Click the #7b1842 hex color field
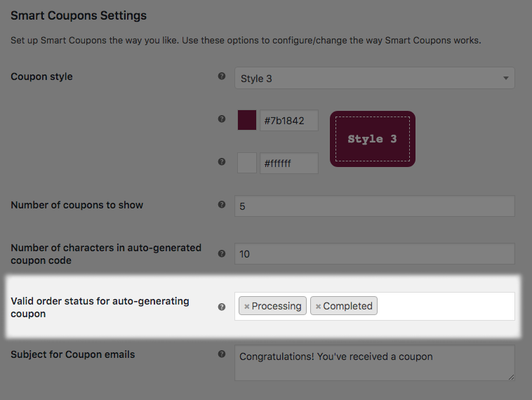Screen dimensions: 532x400 288,120
